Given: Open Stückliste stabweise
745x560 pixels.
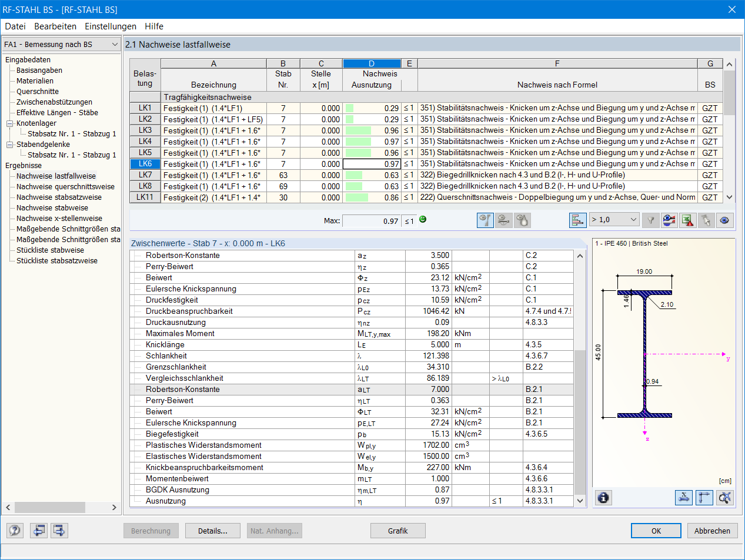Looking at the screenshot, I should pos(50,250).
